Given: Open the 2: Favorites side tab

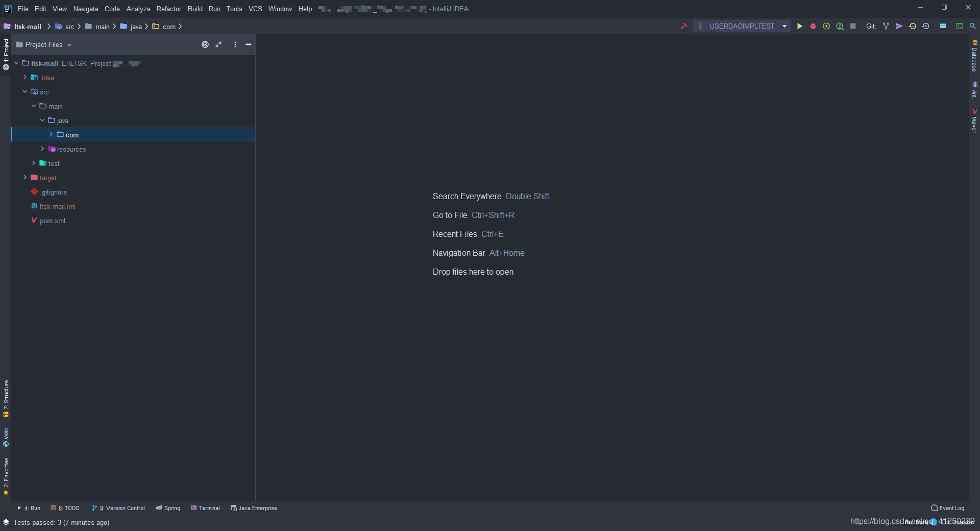Looking at the screenshot, I should tap(6, 476).
